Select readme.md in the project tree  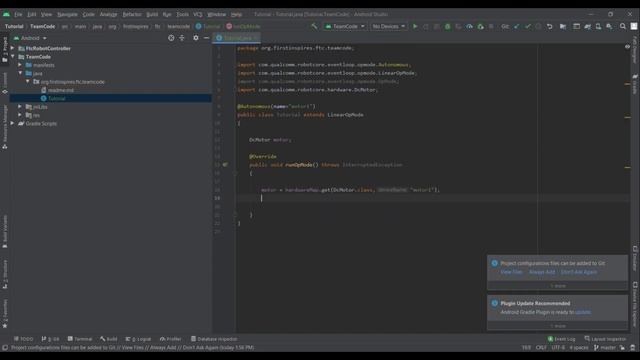point(60,90)
